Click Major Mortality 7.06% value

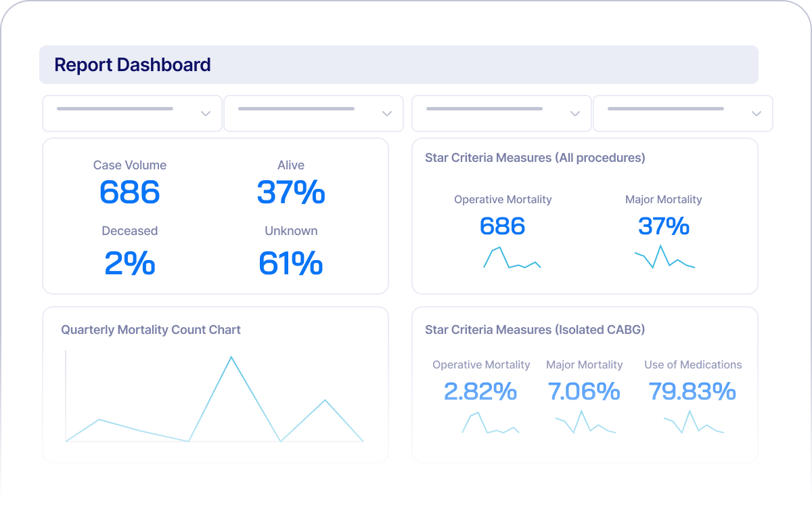[x=584, y=391]
